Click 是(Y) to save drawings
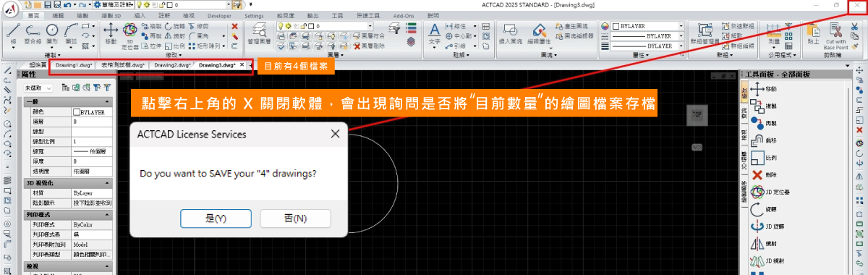The image size is (868, 275). click(216, 218)
